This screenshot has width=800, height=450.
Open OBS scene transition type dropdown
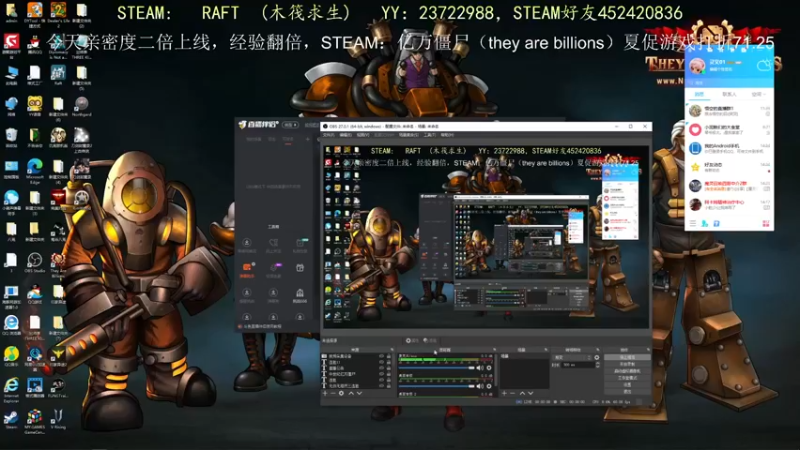(x=572, y=357)
